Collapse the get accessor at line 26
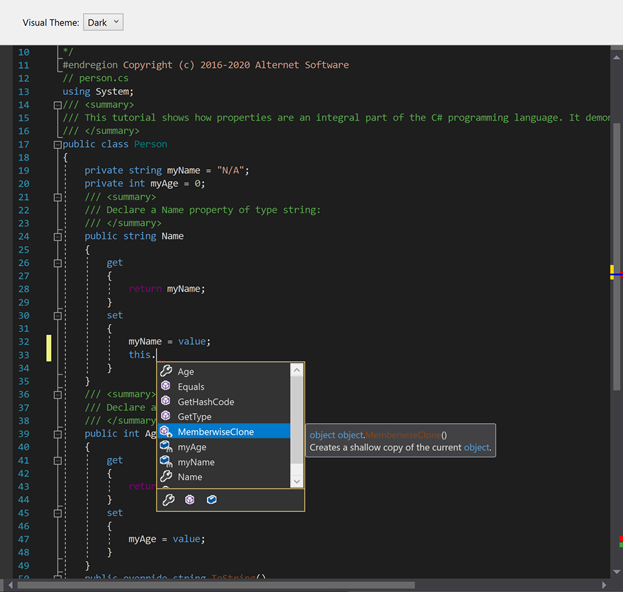Image resolution: width=623 pixels, height=592 pixels. pos(58,263)
